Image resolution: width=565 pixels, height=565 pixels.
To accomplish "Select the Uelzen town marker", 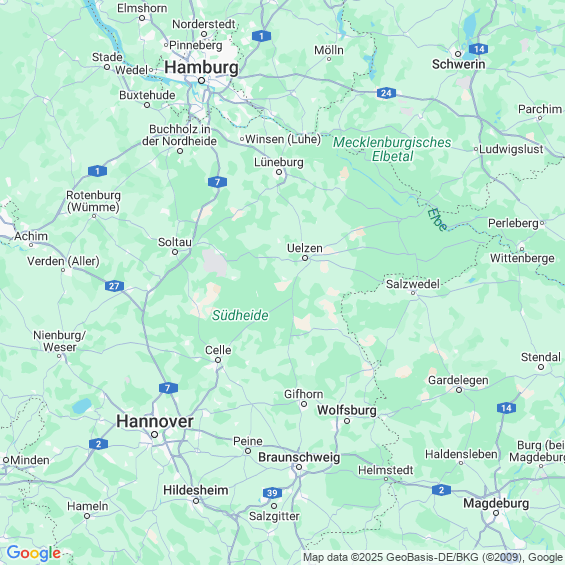I will [305, 258].
